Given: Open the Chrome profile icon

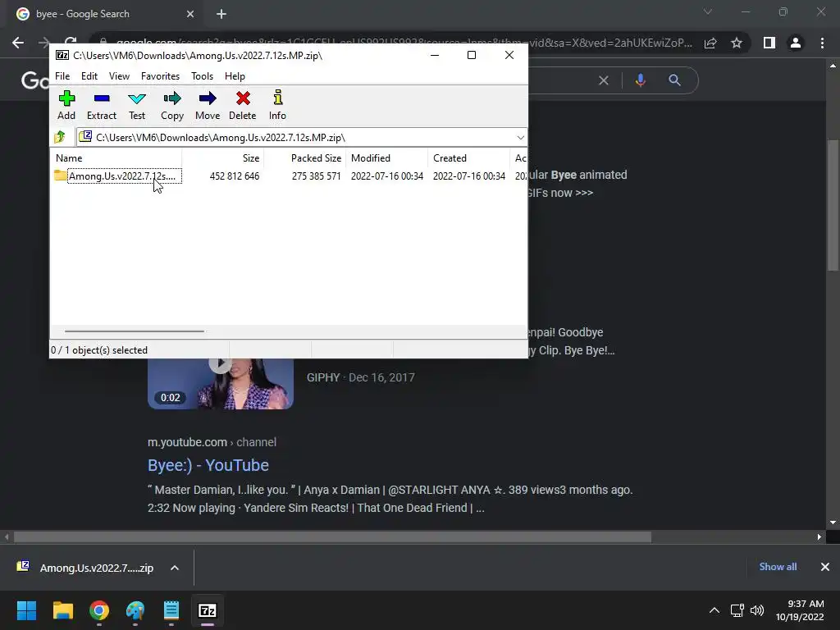Looking at the screenshot, I should coord(796,43).
